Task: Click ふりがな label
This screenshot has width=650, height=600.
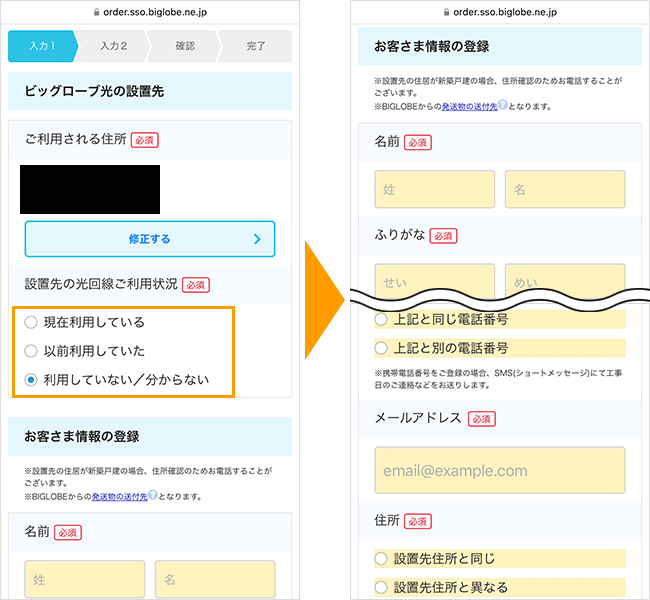Action: [400, 235]
